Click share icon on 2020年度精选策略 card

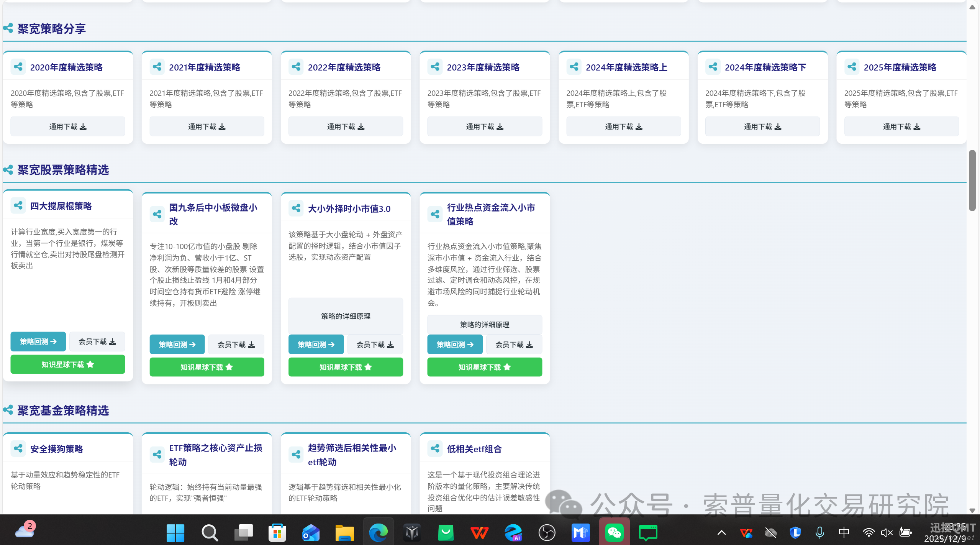coord(18,67)
